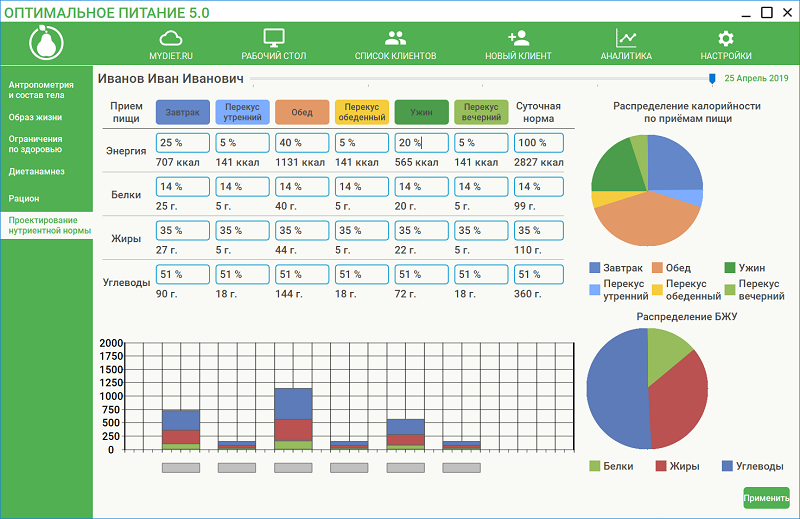
Task: Open Список клиентов people icon
Action: 395,38
